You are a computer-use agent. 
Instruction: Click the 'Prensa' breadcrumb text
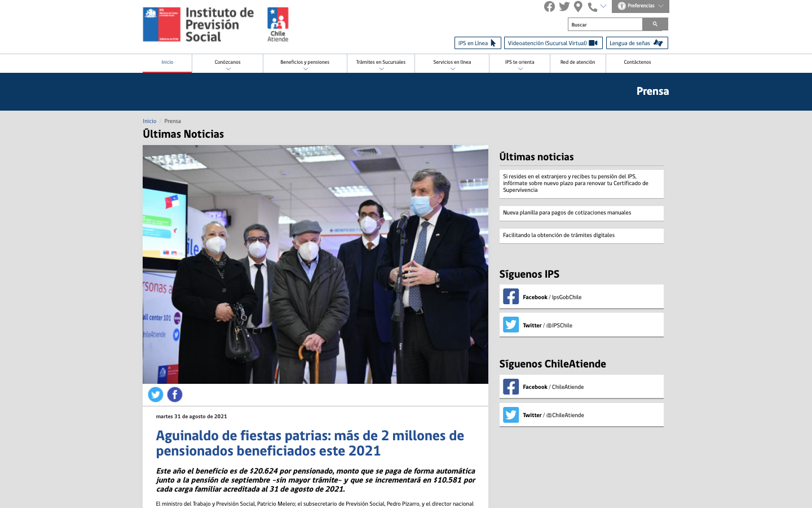(173, 121)
